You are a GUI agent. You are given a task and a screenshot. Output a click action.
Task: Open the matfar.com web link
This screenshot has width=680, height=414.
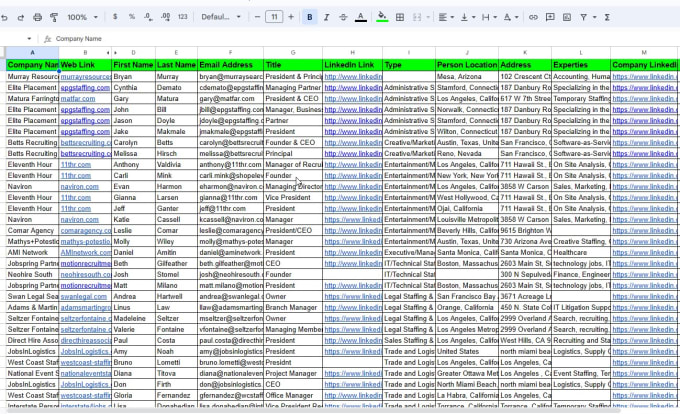click(78, 98)
